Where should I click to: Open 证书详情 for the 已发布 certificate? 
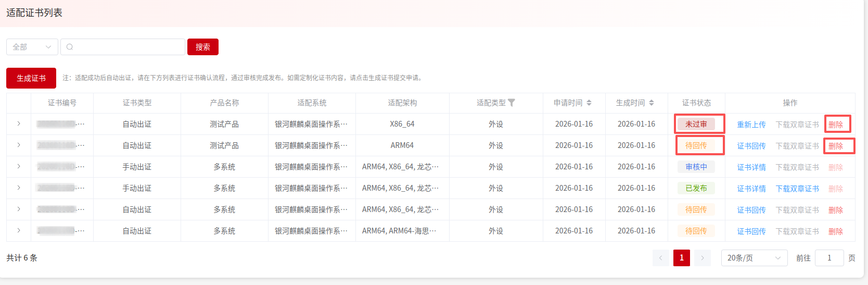coord(751,189)
